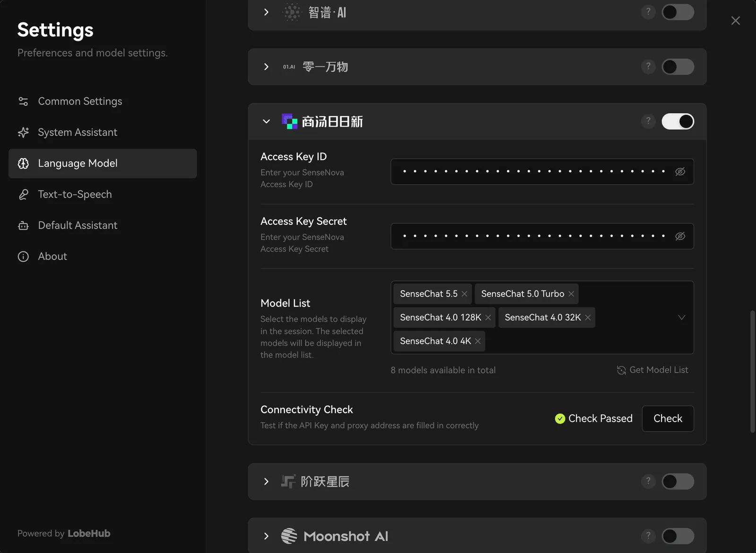The height and width of the screenshot is (553, 756).
Task: Go to the System Assistant settings
Action: pyautogui.click(x=77, y=132)
